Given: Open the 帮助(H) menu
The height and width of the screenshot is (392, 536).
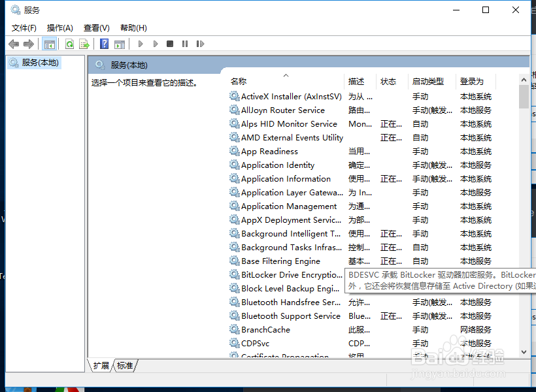Looking at the screenshot, I should [133, 28].
